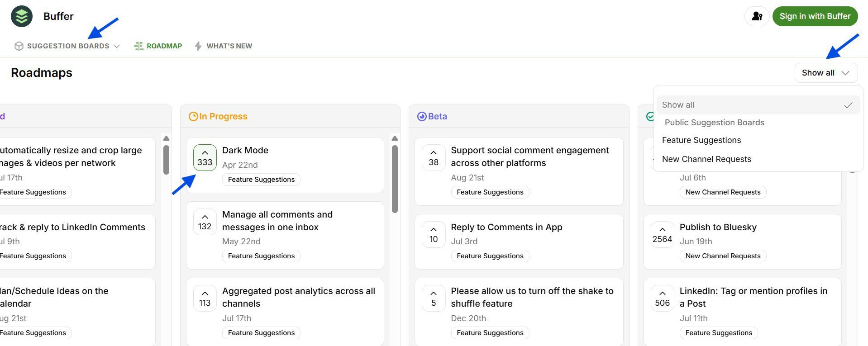The width and height of the screenshot is (868, 346).
Task: Upvote Manage all comments and messages
Action: [205, 222]
